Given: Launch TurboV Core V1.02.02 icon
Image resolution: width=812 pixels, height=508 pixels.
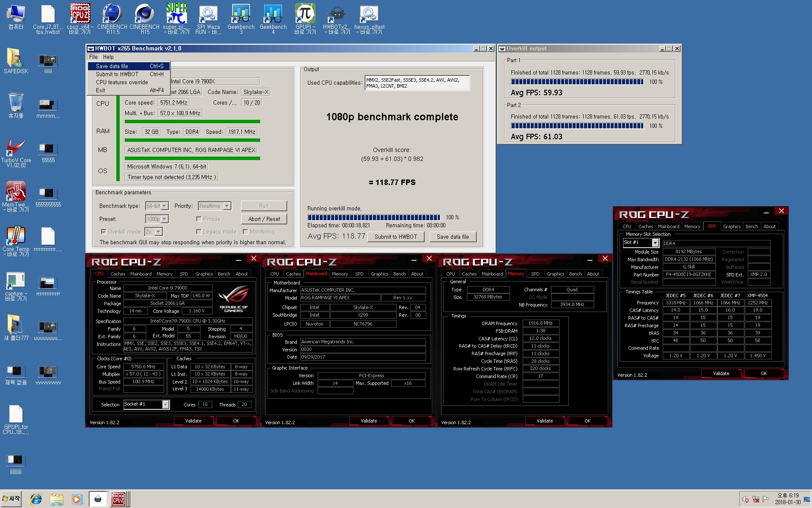Looking at the screenshot, I should tap(16, 152).
